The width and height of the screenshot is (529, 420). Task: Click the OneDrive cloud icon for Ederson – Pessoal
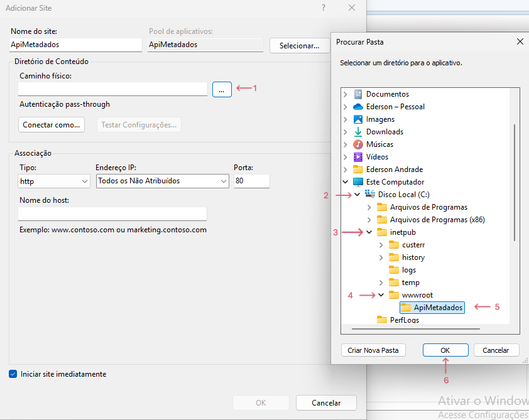pos(358,107)
